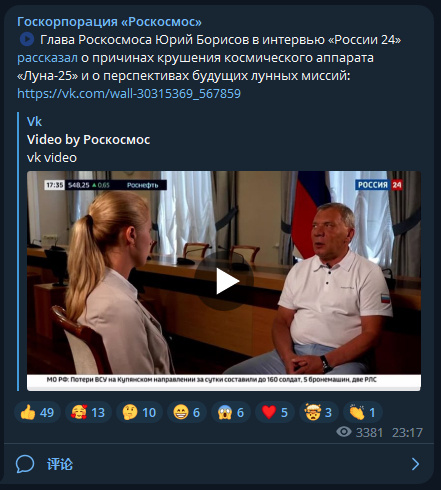Open the 评论 comments section
Screen dimensions: 441x490
point(60,464)
